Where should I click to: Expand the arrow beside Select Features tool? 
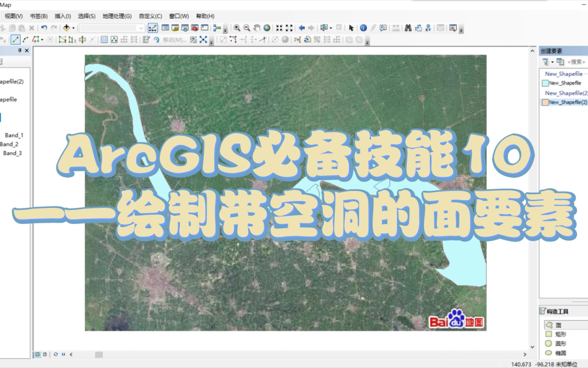(x=331, y=28)
